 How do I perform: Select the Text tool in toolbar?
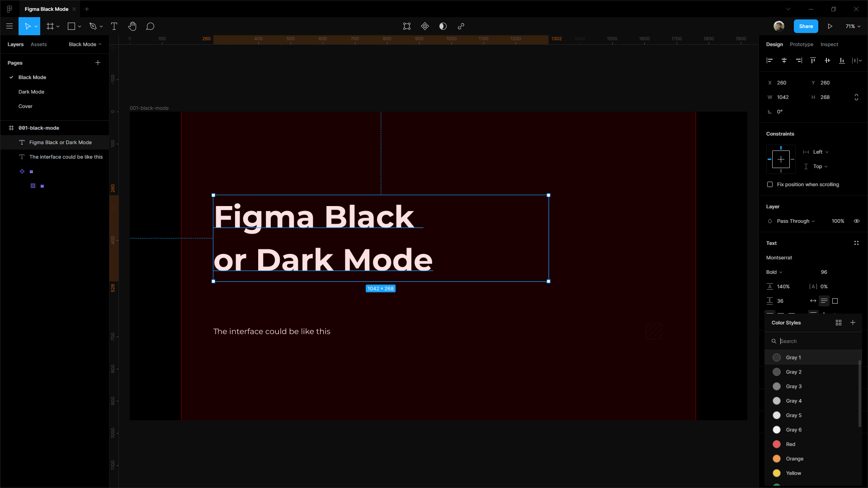pyautogui.click(x=113, y=26)
